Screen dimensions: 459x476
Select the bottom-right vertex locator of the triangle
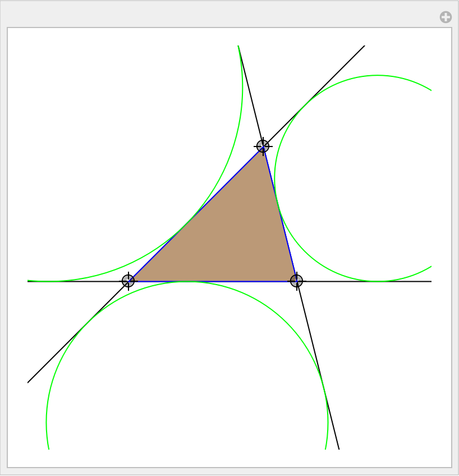296,281
